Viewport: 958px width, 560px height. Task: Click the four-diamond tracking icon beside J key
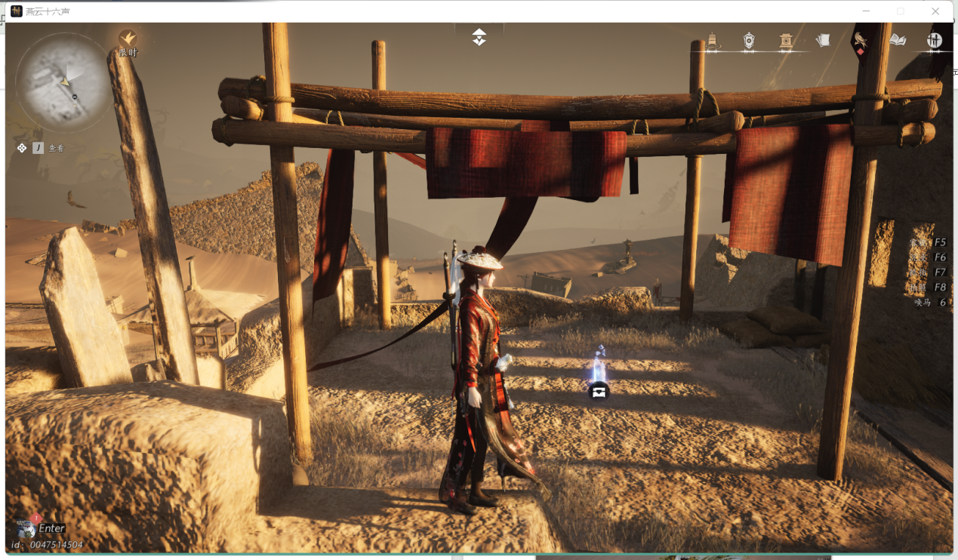(22, 148)
